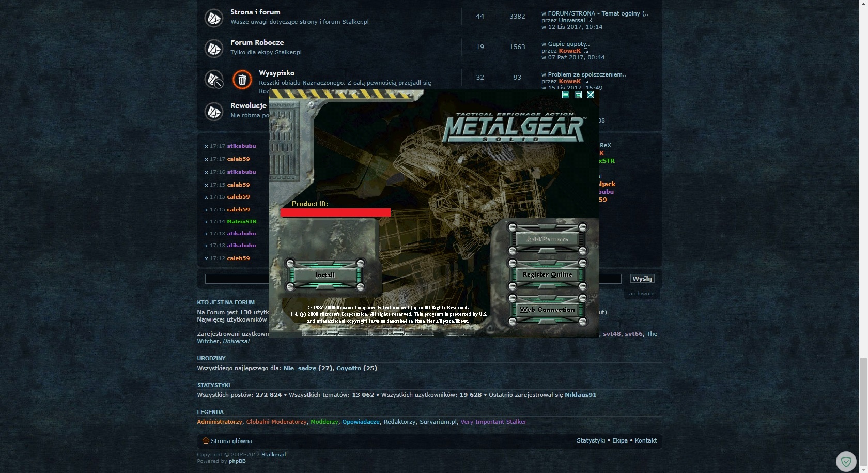The image size is (868, 473).
Task: Maximize the Metal Gear Solid installer window
Action: [x=578, y=95]
